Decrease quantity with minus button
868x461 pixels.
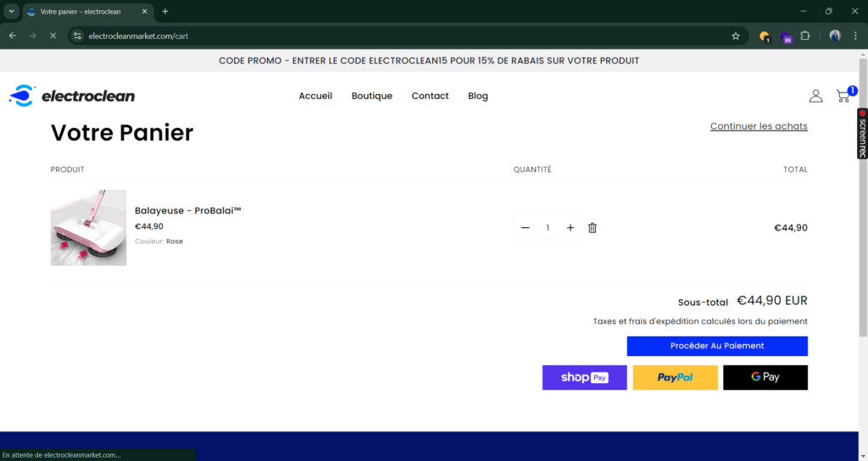click(x=526, y=227)
